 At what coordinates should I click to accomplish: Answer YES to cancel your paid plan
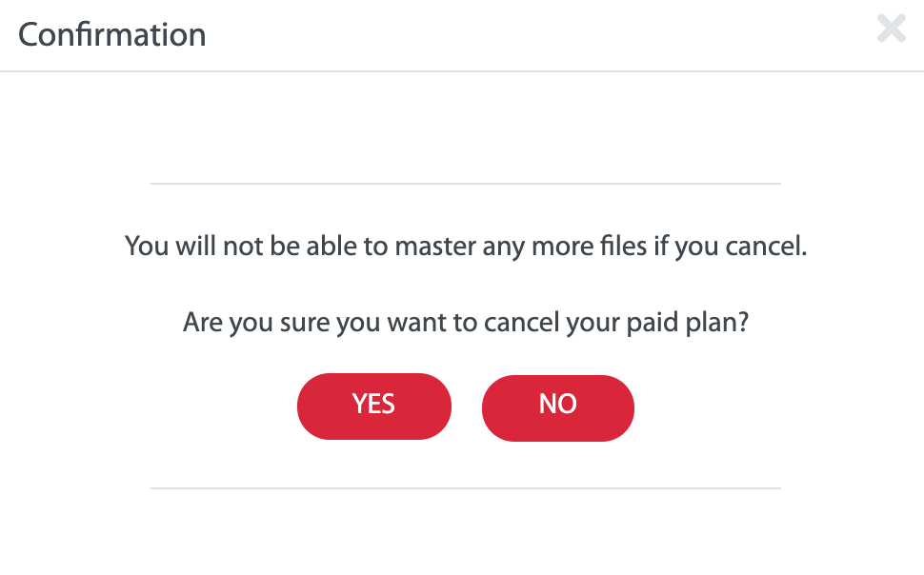click(x=374, y=406)
